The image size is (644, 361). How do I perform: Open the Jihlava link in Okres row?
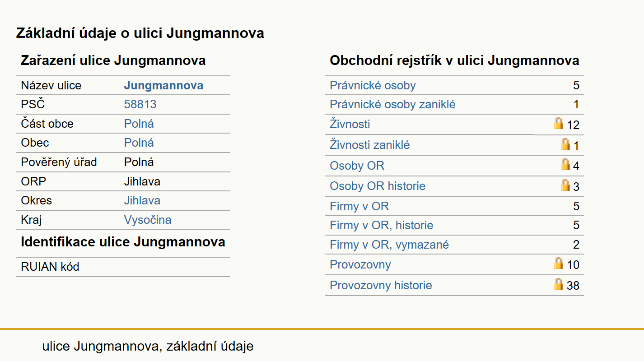coord(142,200)
